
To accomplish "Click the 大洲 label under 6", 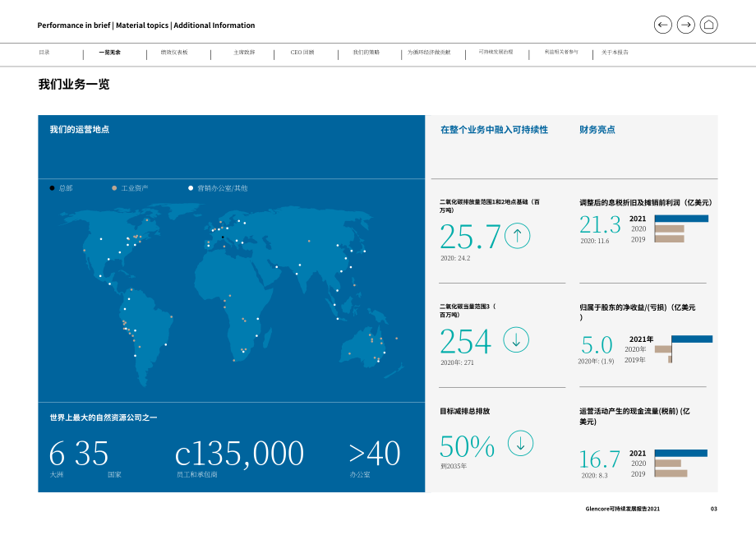I will pyautogui.click(x=57, y=475).
